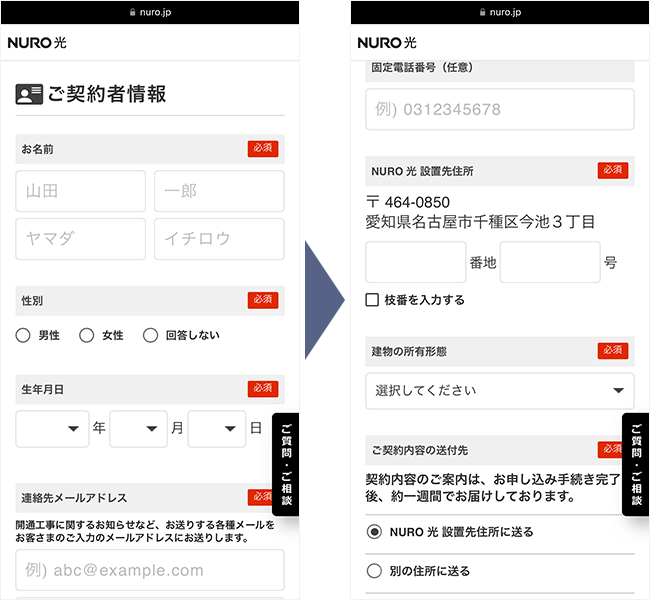
Task: Click nuro.jp URL in the left address bar
Action: (155, 12)
